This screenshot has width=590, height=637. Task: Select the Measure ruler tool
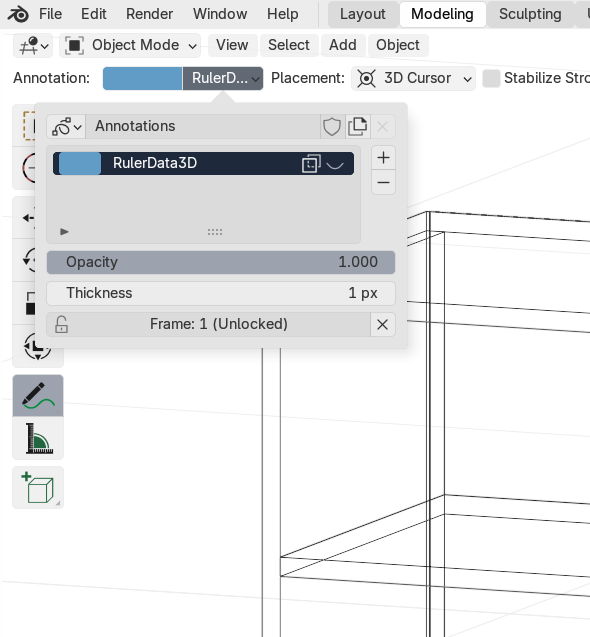pyautogui.click(x=38, y=438)
